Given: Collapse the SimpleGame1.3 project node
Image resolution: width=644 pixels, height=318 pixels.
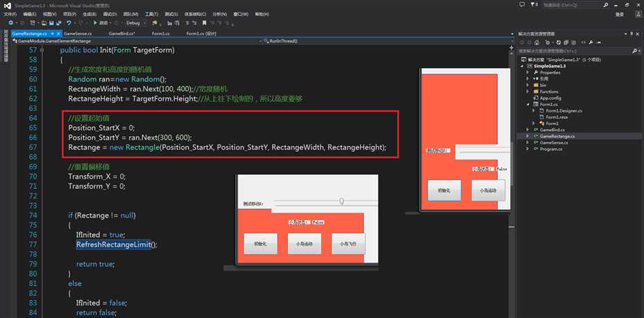Looking at the screenshot, I should click(x=523, y=66).
